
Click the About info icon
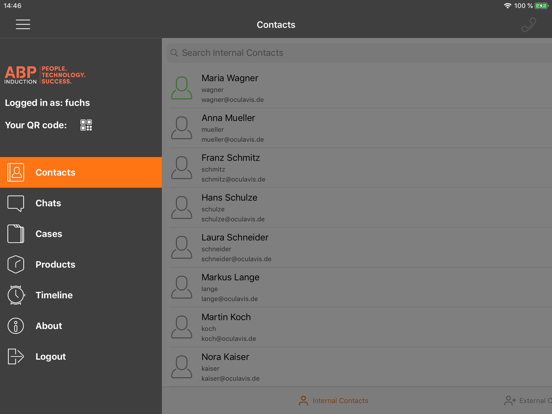coord(15,326)
